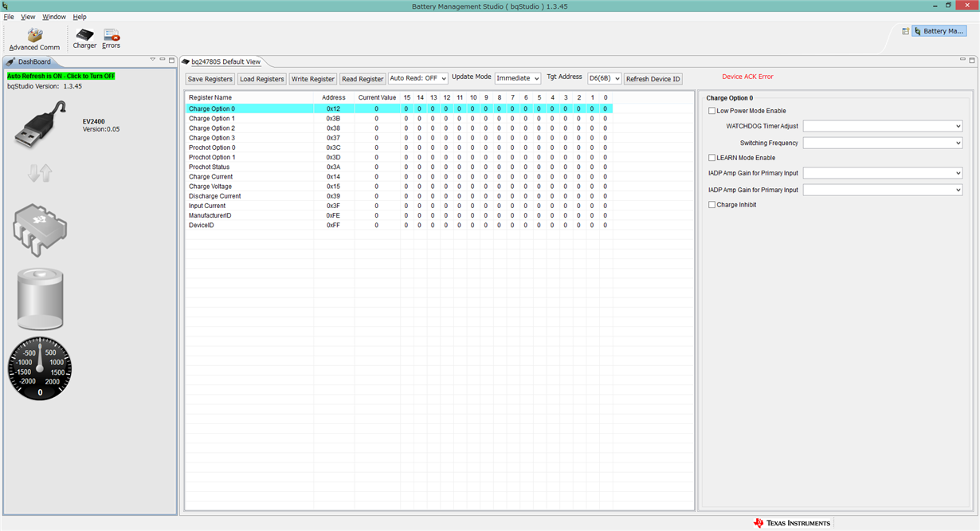Screen dimensions: 980x531
Task: Minimize the DashBoard panel
Action: tap(163, 60)
